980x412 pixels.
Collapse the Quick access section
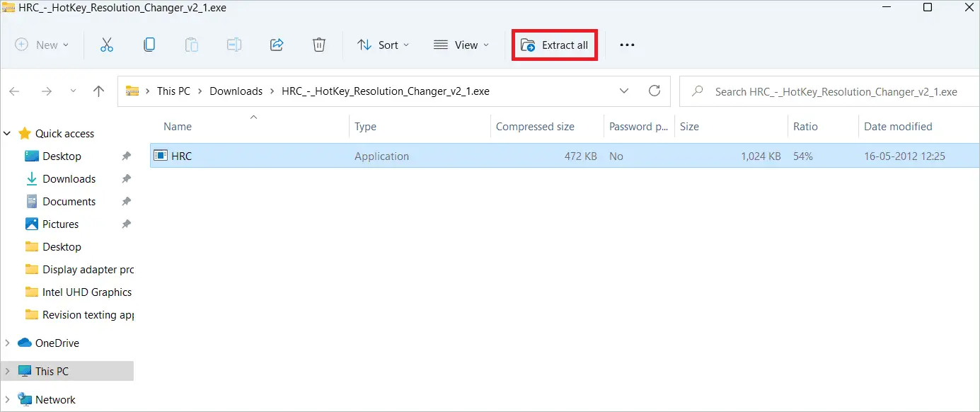(x=8, y=133)
